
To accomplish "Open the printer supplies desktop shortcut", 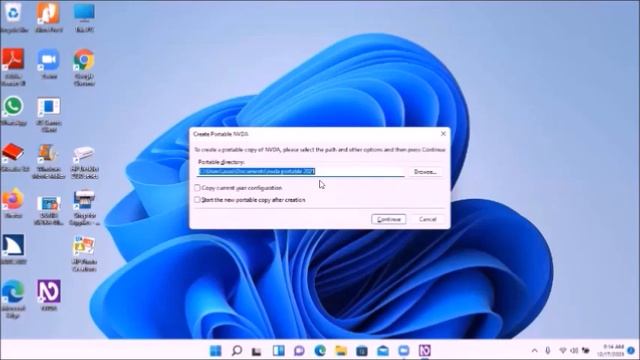I will (84, 207).
